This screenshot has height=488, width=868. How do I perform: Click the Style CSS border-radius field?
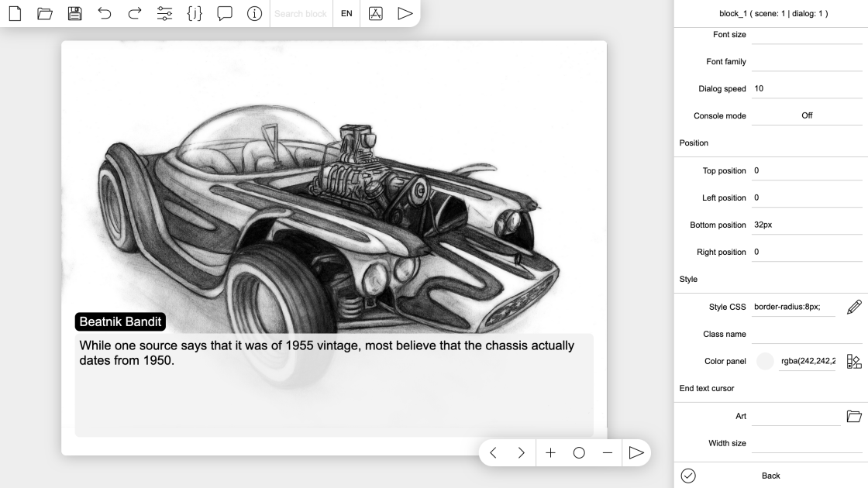coord(794,307)
